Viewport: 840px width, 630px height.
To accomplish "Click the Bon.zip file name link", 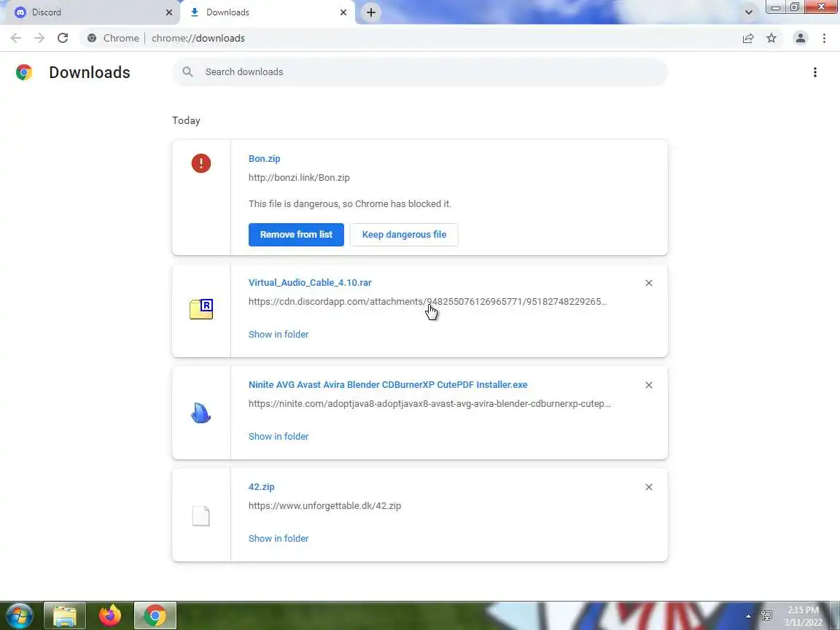I will tap(264, 158).
